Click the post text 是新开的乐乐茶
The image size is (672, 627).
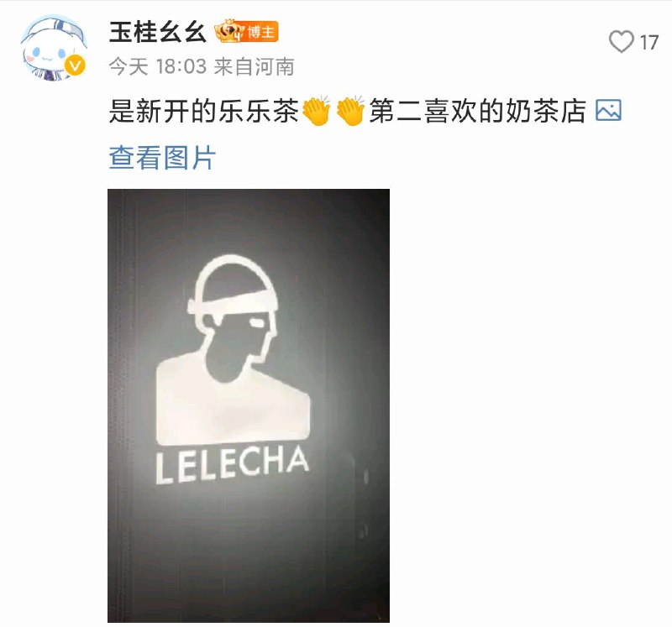click(204, 111)
